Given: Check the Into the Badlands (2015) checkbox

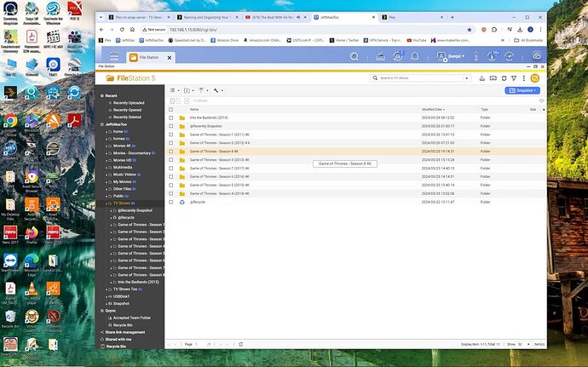Looking at the screenshot, I should (x=170, y=118).
